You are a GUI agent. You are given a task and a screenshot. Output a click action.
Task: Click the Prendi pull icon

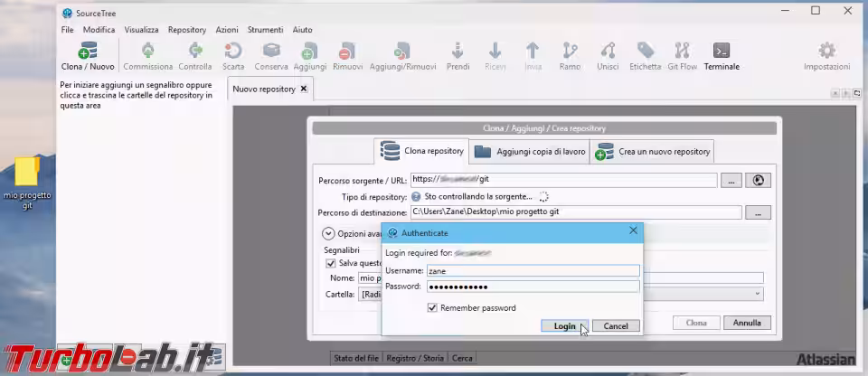(x=458, y=52)
